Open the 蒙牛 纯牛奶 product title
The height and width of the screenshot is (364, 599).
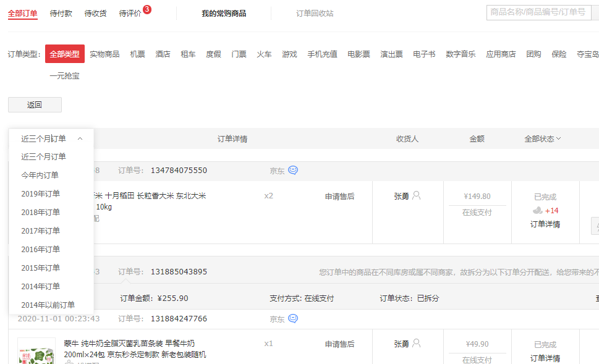135,349
